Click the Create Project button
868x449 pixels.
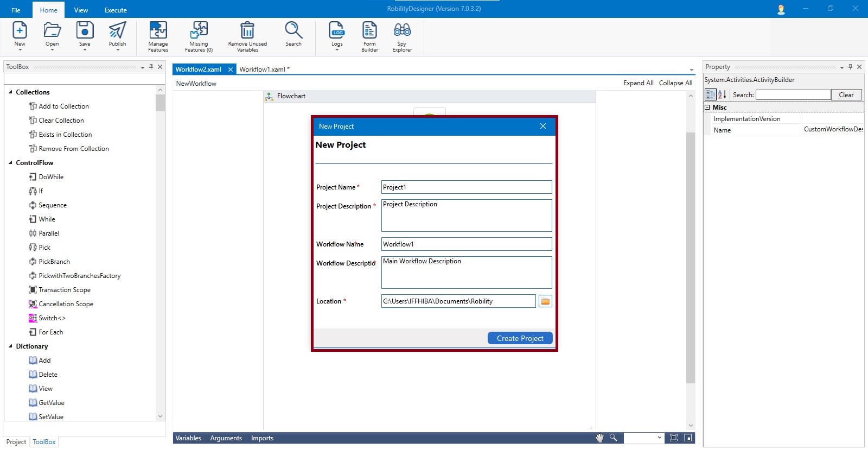coord(520,338)
